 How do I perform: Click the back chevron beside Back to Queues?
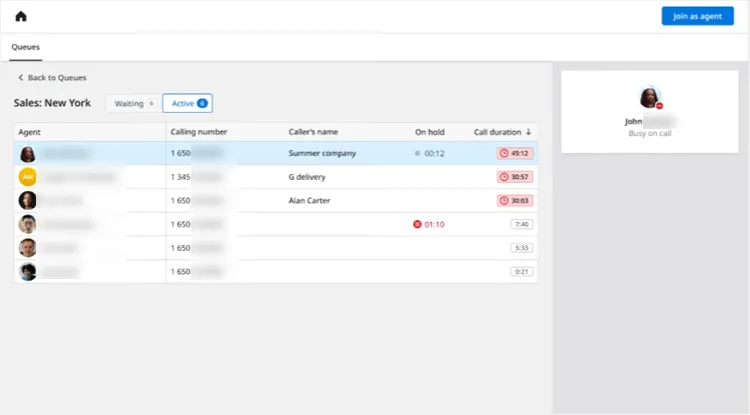[x=21, y=77]
